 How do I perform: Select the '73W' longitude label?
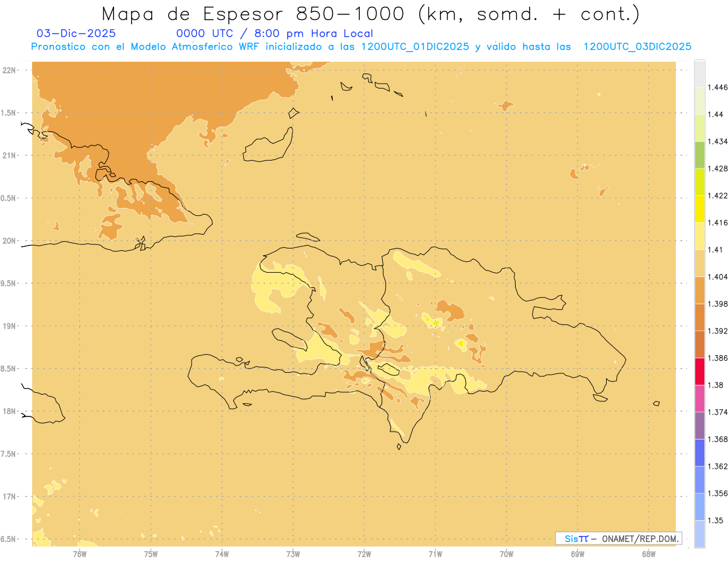[x=293, y=553]
